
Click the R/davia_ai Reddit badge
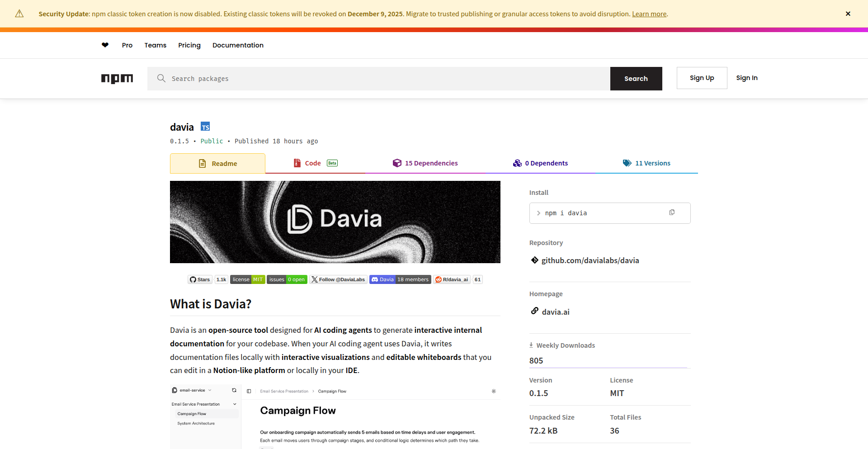[x=452, y=279]
